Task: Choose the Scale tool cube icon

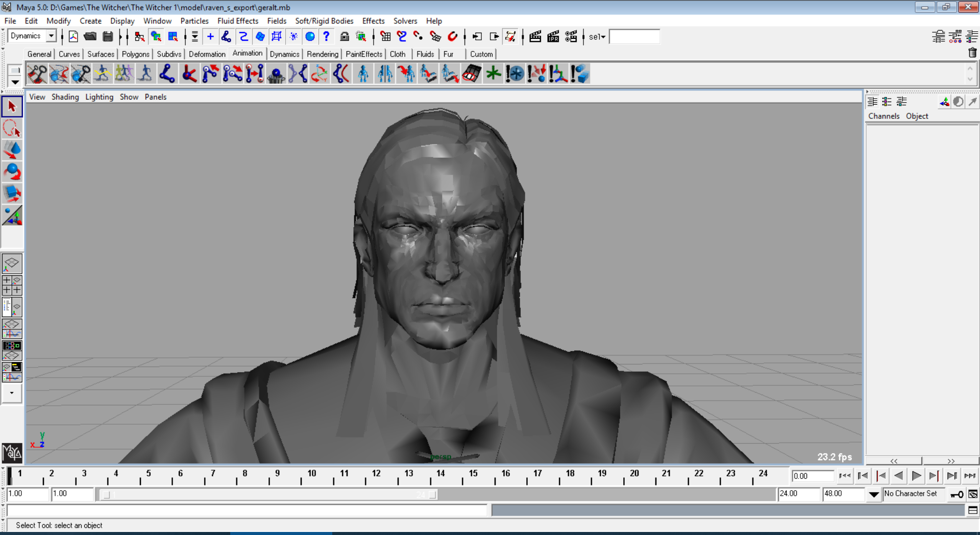Action: tap(12, 194)
